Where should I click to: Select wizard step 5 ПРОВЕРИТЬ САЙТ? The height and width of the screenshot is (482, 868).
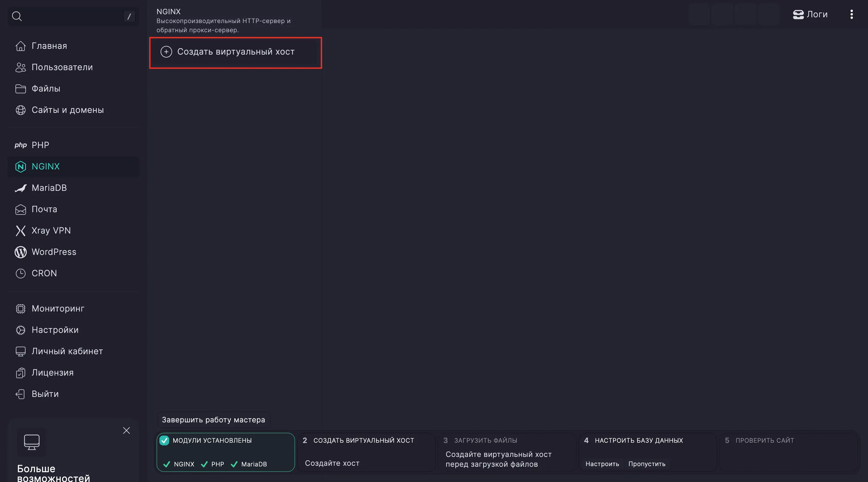pos(789,452)
